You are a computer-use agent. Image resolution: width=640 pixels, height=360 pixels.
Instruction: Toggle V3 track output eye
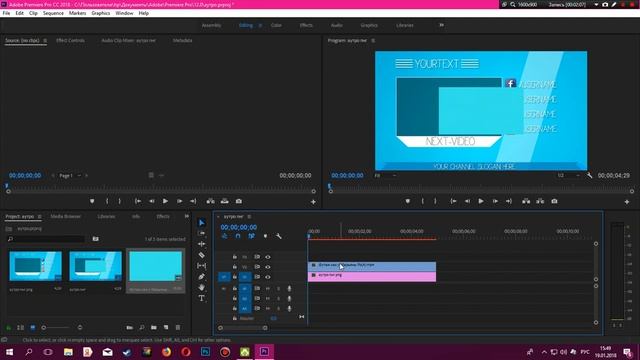[x=268, y=257]
